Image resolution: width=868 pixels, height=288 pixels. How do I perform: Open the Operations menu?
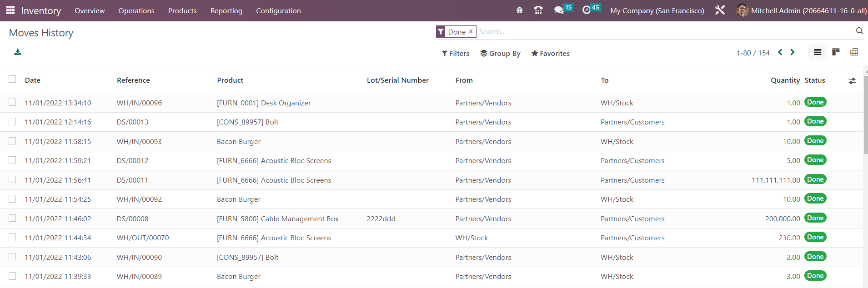pos(136,10)
